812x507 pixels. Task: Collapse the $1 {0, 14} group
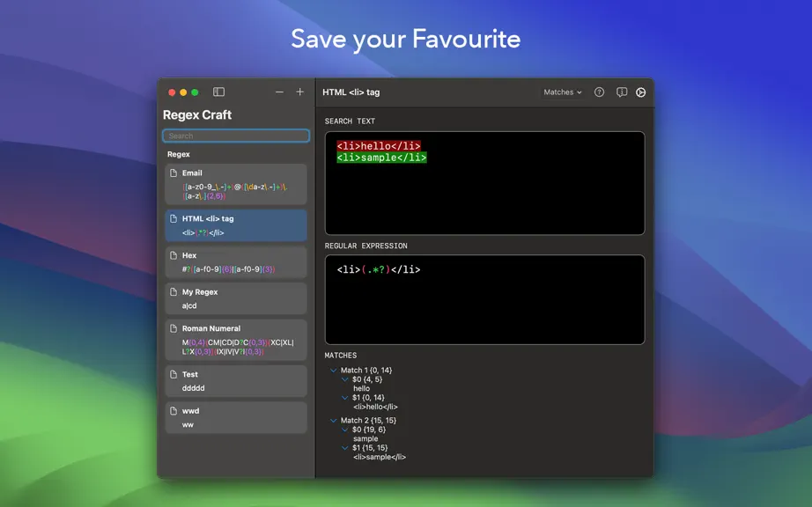(x=345, y=398)
